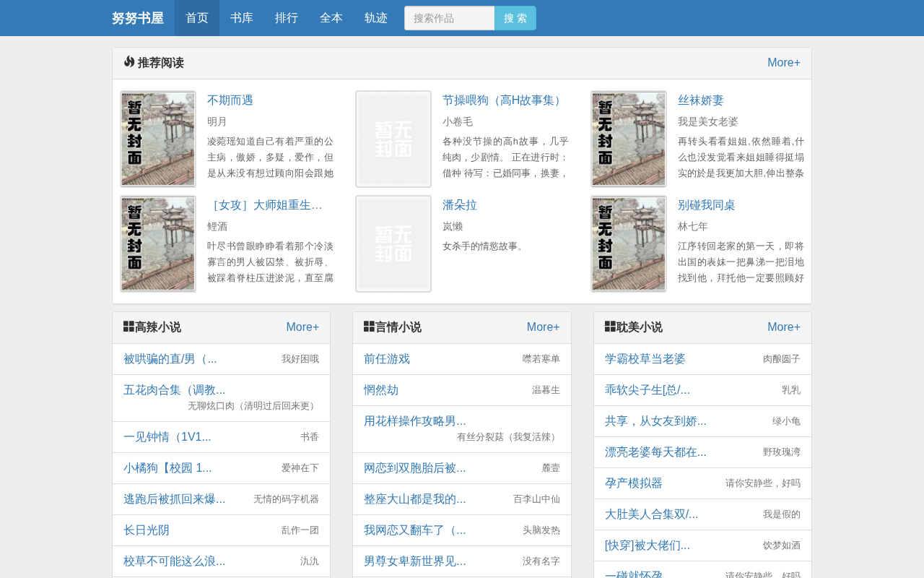Go to the 书库 menu item
The height and width of the screenshot is (578, 924).
[x=242, y=18]
